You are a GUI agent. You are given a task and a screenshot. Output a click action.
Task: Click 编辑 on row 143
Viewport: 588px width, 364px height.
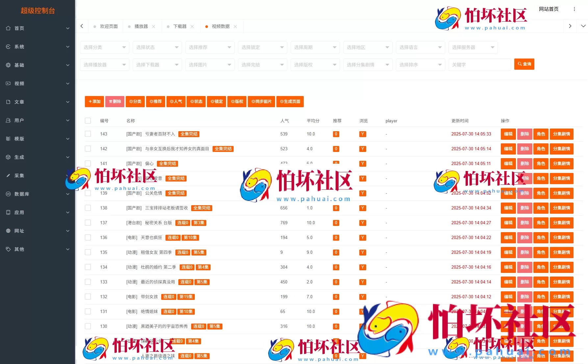tap(508, 134)
